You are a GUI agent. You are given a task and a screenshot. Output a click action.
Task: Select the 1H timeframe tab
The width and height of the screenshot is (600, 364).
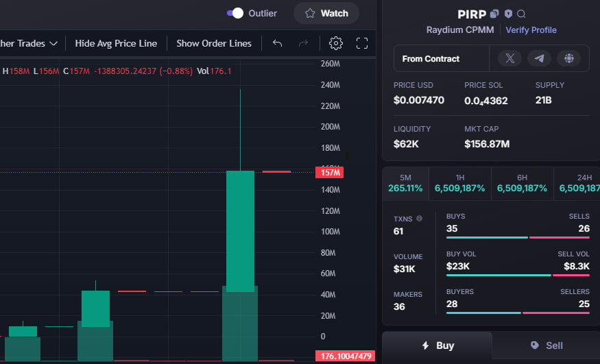pyautogui.click(x=460, y=184)
